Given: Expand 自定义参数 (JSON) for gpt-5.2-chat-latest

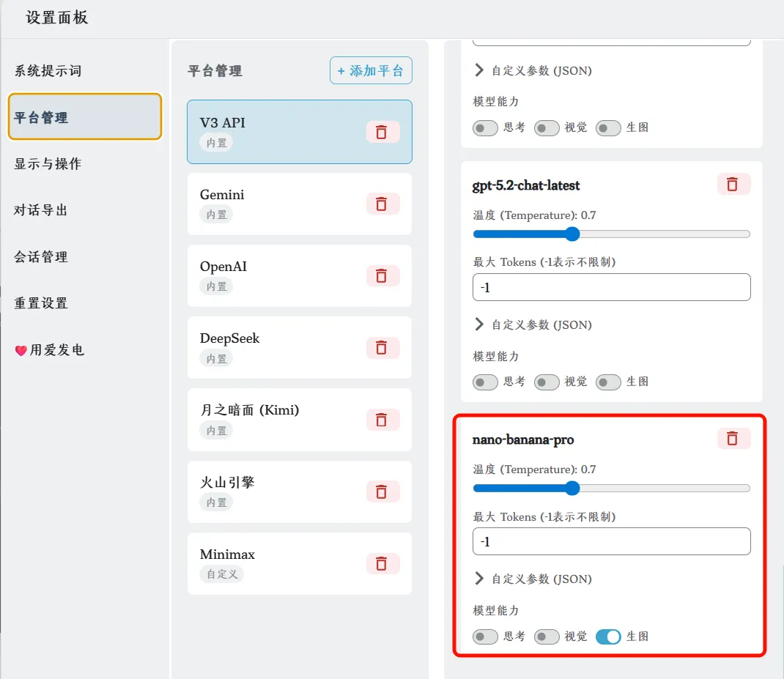Looking at the screenshot, I should pos(533,324).
